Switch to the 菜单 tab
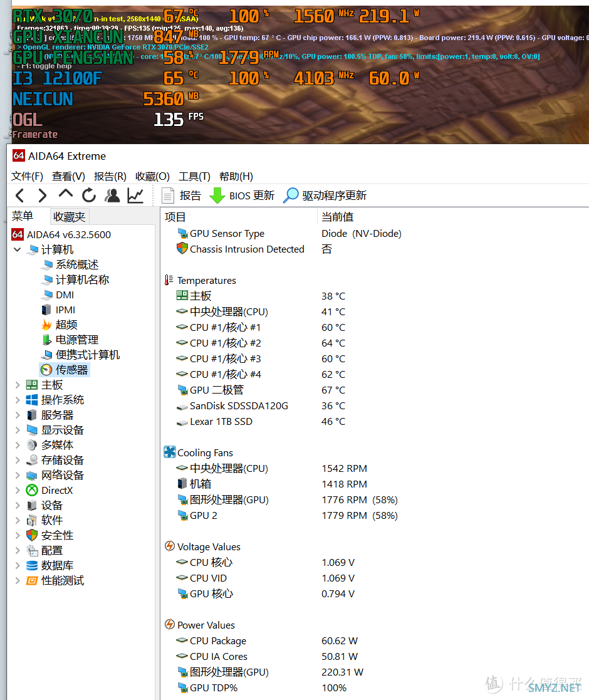This screenshot has width=589, height=700. coord(23,216)
